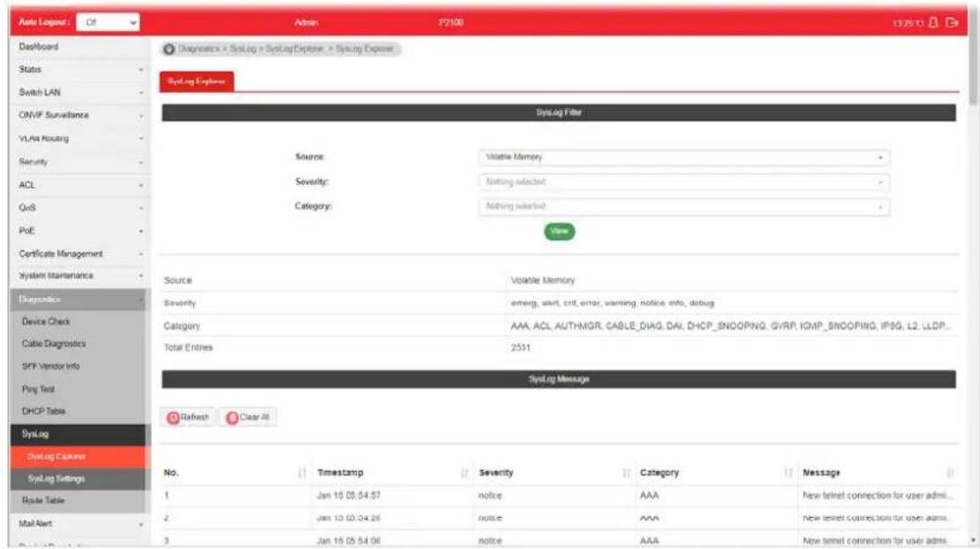Click the Refresh button in SysLog Message
This screenshot has width=980, height=549.
click(x=189, y=417)
